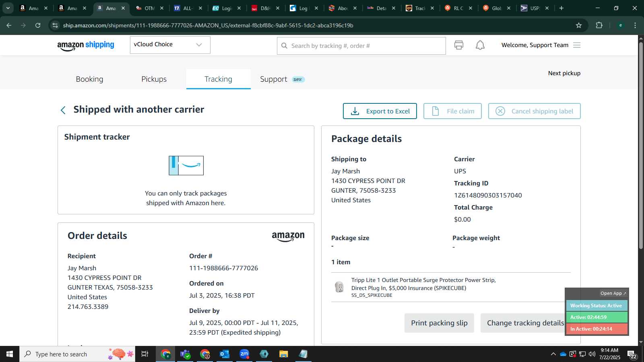The width and height of the screenshot is (644, 362).
Task: Reload the page
Action: pos(38,25)
